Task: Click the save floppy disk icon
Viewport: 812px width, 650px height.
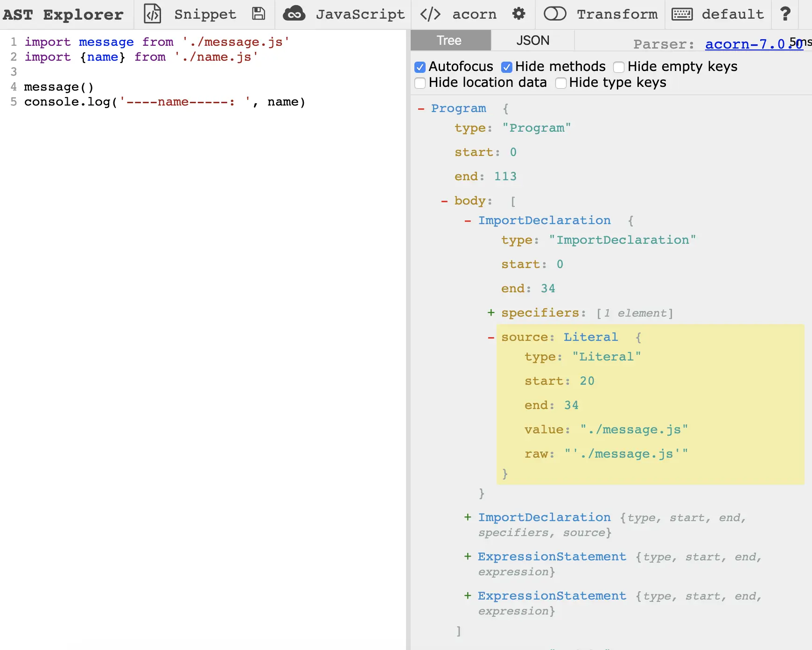Action: tap(259, 14)
